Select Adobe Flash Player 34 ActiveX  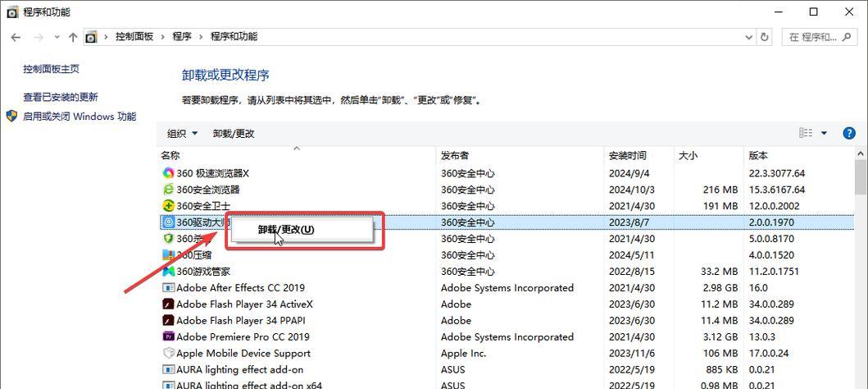click(x=507, y=304)
